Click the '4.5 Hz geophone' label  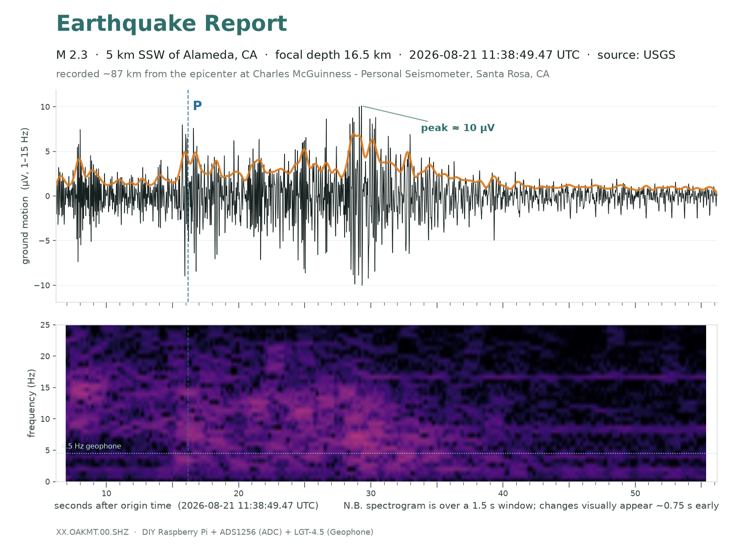(x=91, y=446)
